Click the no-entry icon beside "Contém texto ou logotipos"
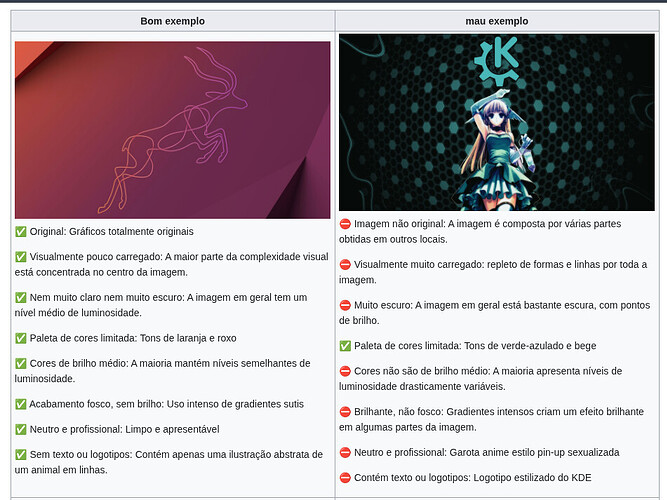 [x=345, y=478]
